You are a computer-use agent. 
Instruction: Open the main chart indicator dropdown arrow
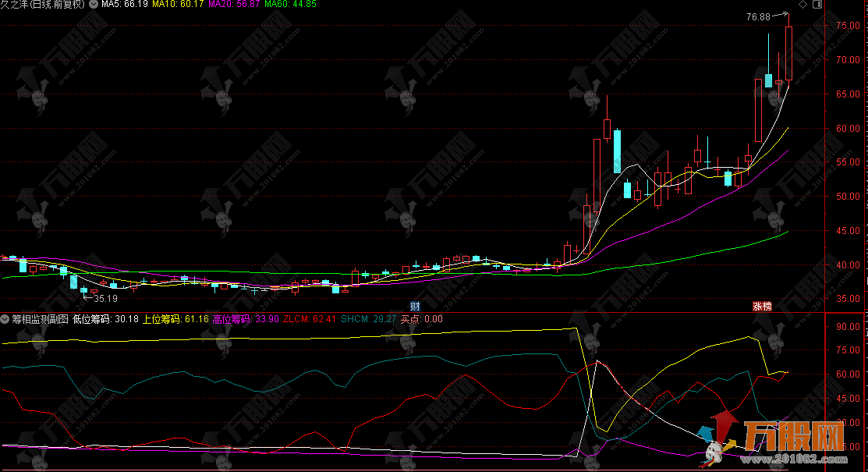(94, 5)
